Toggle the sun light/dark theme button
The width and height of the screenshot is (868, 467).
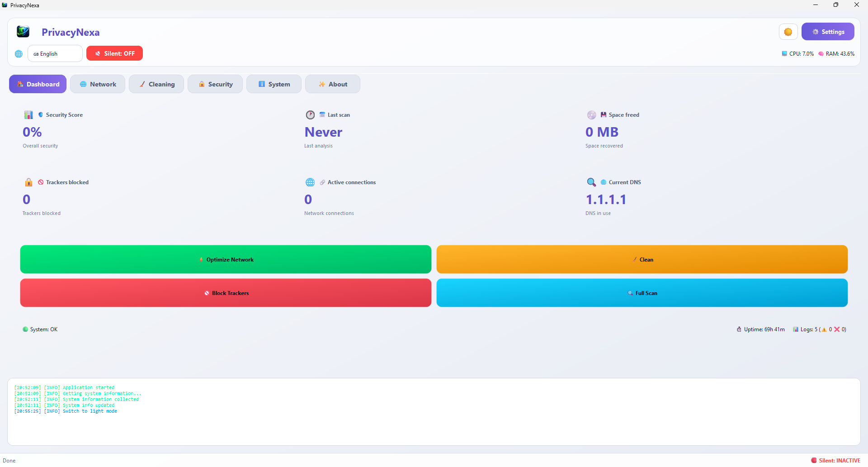(788, 32)
